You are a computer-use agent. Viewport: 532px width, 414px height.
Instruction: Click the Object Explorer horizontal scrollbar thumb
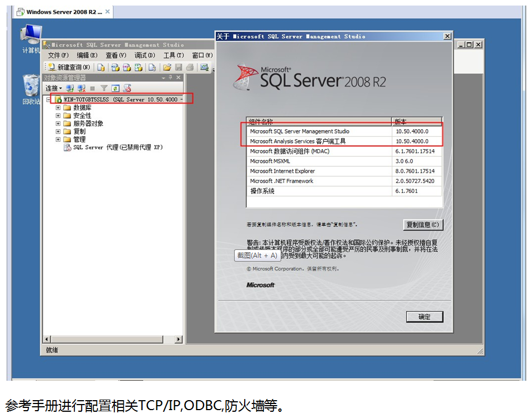pos(107,339)
